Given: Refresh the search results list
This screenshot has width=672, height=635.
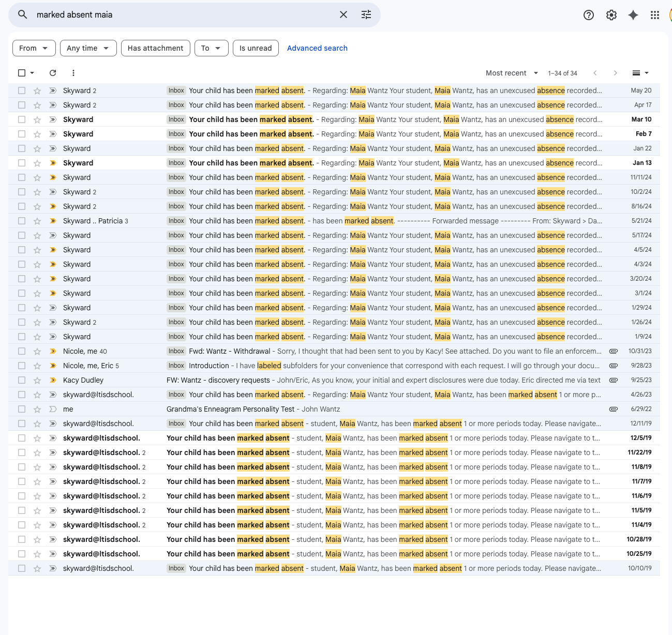Looking at the screenshot, I should pyautogui.click(x=53, y=73).
